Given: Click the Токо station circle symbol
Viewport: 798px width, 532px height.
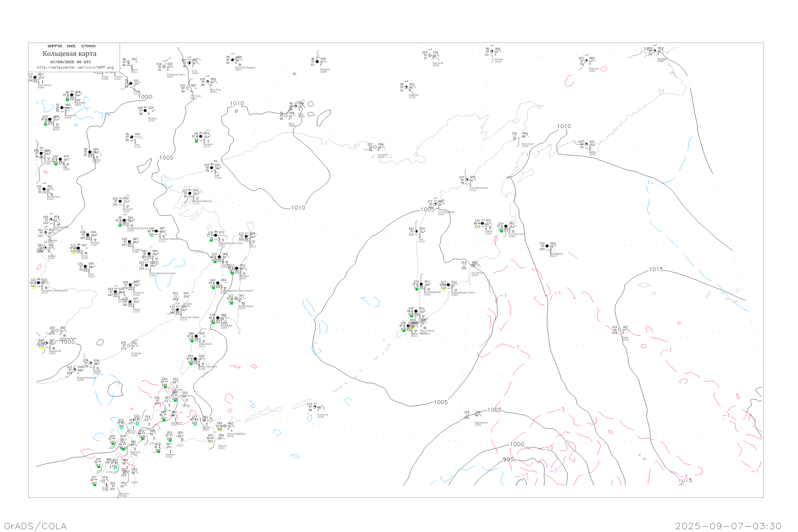Looking at the screenshot, I should 132,137.
